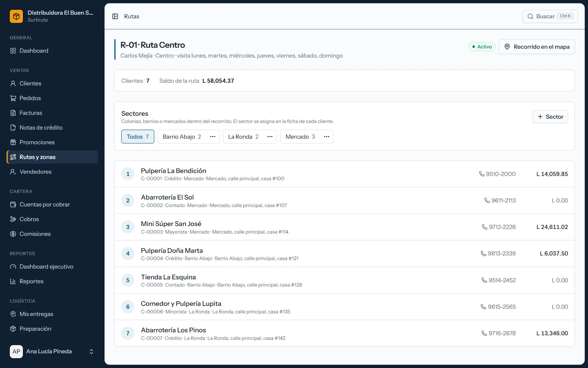This screenshot has width=588, height=368.
Task: Click the Activo status badge
Action: point(482,47)
